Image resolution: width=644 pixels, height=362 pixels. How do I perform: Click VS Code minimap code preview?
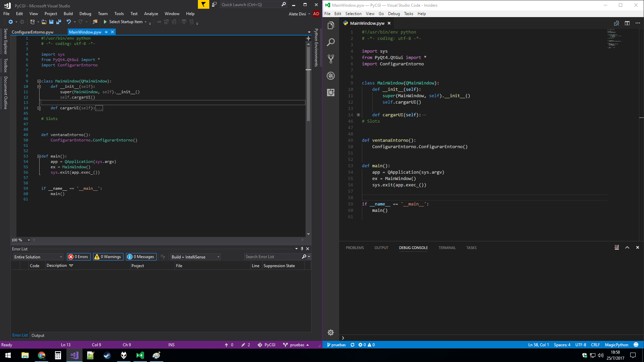[x=614, y=39]
